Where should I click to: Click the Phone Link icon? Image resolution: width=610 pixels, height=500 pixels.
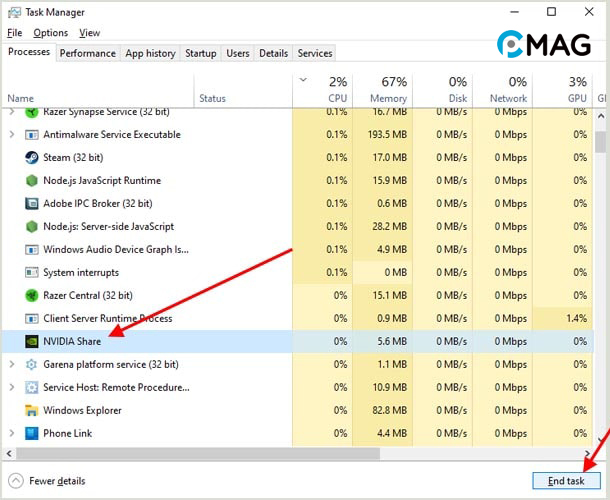point(32,433)
